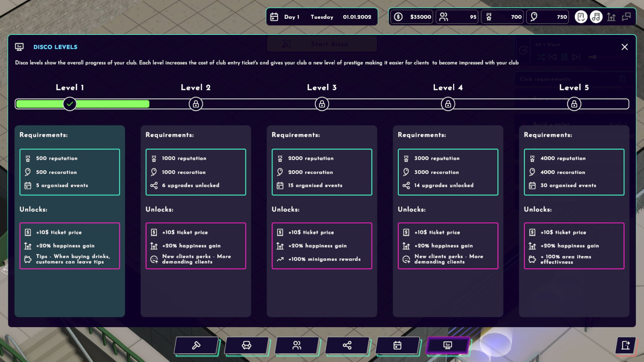Open the staff management panel
This screenshot has width=644, height=362.
[x=297, y=345]
